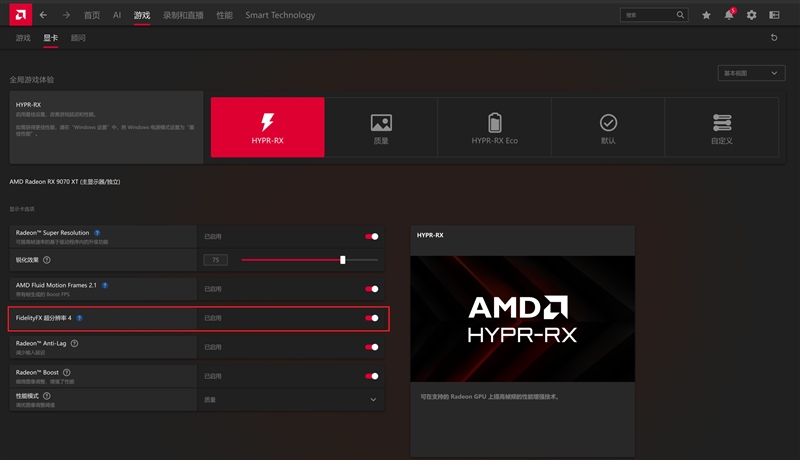The width and height of the screenshot is (800, 460).
Task: Click the sharpening slider handle
Action: 343,260
